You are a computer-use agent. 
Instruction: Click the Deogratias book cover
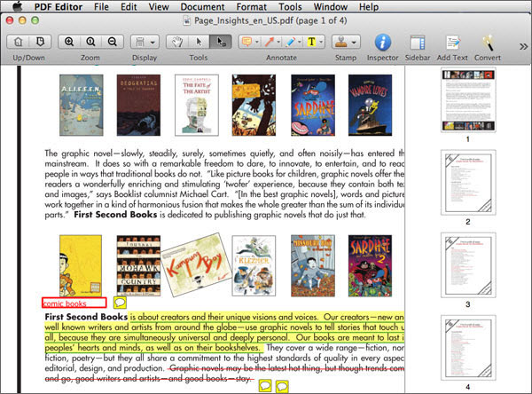138,106
